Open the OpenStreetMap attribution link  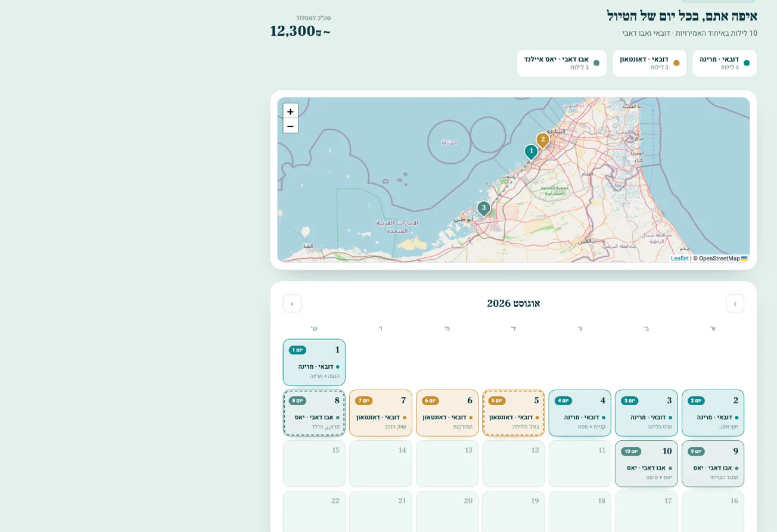click(719, 259)
